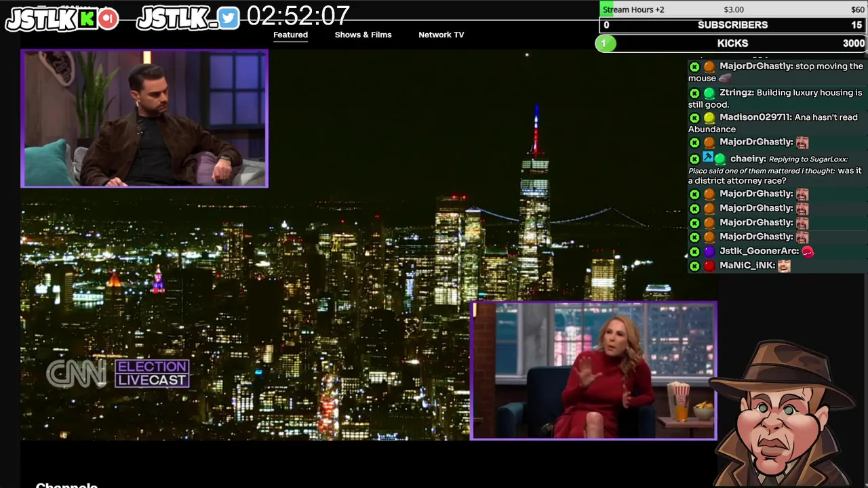Click the green circle labeled 1 on Kicks bar
The height and width of the screenshot is (488, 868).
605,43
